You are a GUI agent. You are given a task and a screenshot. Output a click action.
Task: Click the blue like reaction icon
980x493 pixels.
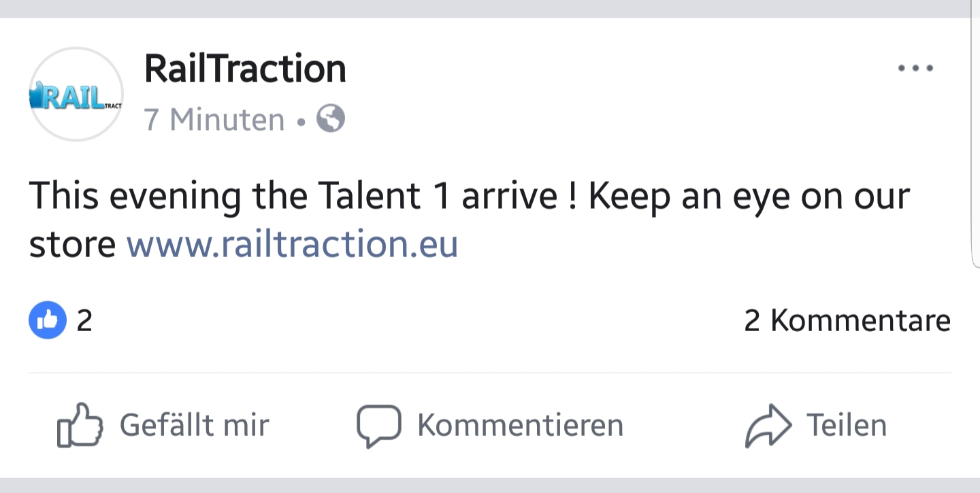pos(48,320)
